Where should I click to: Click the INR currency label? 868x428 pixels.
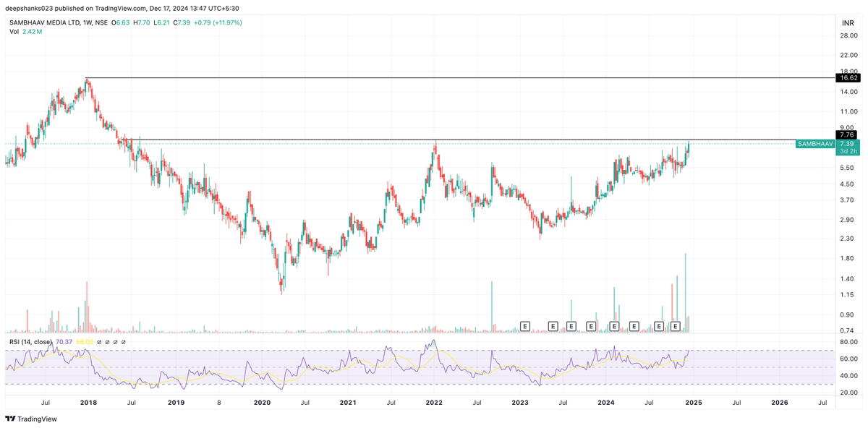click(848, 24)
